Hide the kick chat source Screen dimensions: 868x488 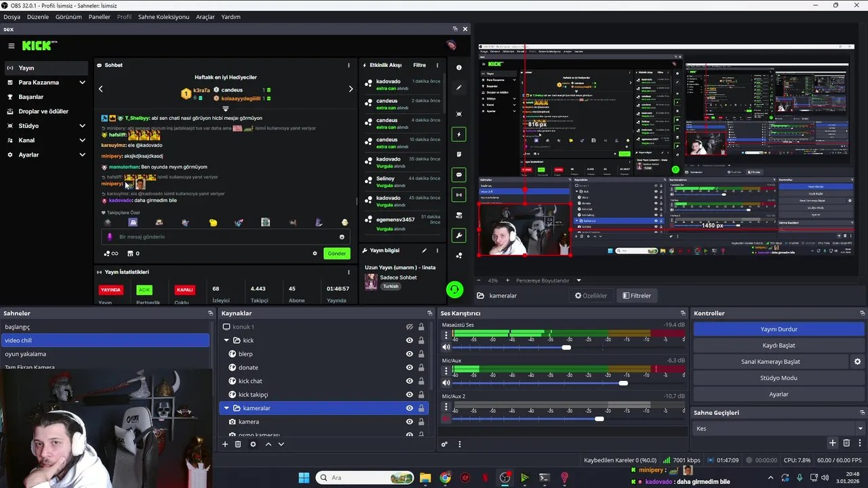[410, 381]
